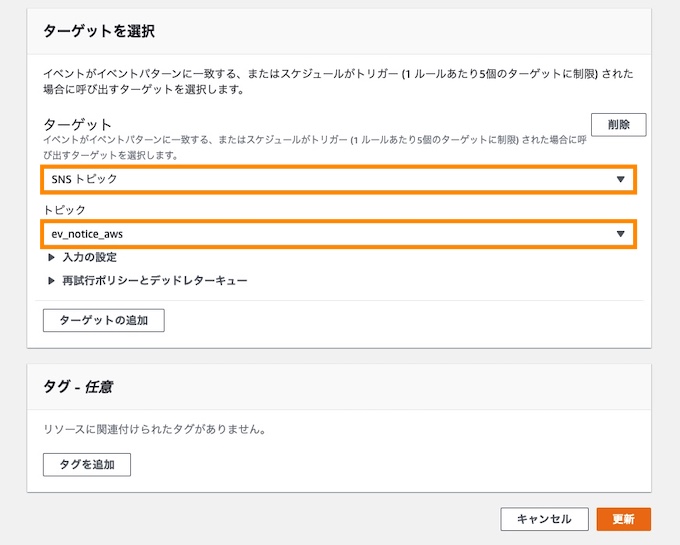Click the タグ - 任意 section heading
This screenshot has height=545, width=680.
pos(78,386)
